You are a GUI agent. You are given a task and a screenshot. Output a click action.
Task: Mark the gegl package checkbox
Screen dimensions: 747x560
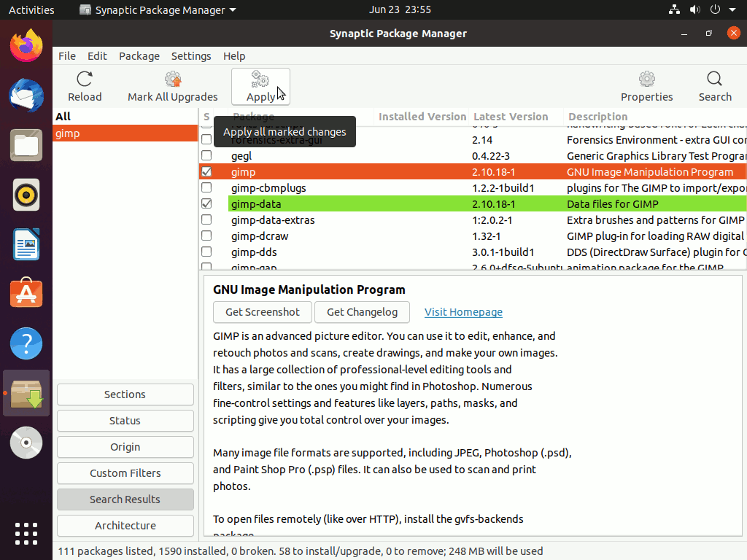[x=206, y=155]
